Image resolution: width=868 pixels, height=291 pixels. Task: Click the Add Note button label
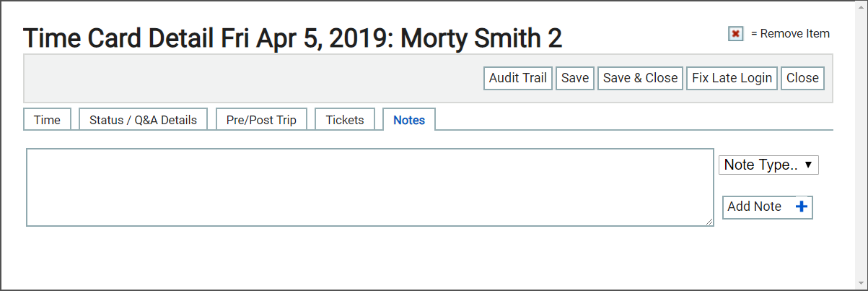[x=754, y=207]
